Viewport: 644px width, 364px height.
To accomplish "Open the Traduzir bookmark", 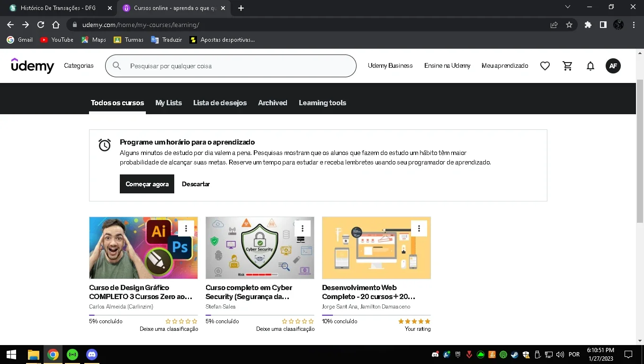I will tap(167, 40).
